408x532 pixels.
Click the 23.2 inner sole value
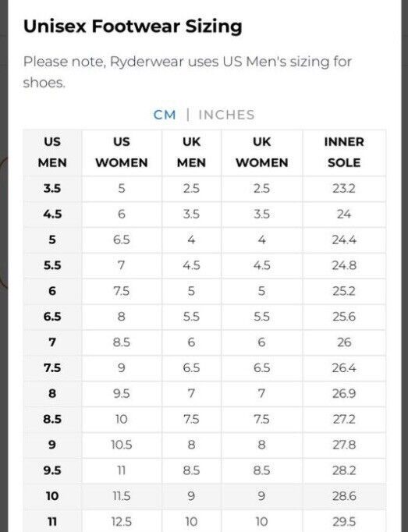[344, 189]
